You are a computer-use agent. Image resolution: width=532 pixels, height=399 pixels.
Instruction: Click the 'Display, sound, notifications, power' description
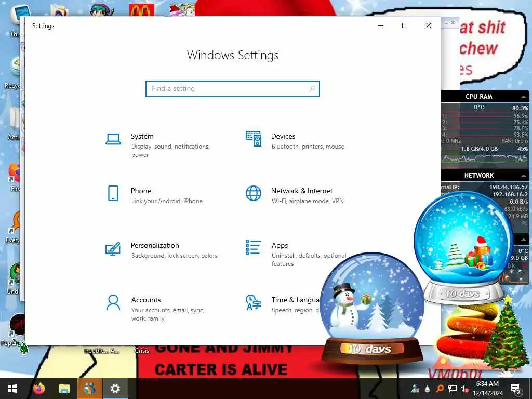click(170, 151)
